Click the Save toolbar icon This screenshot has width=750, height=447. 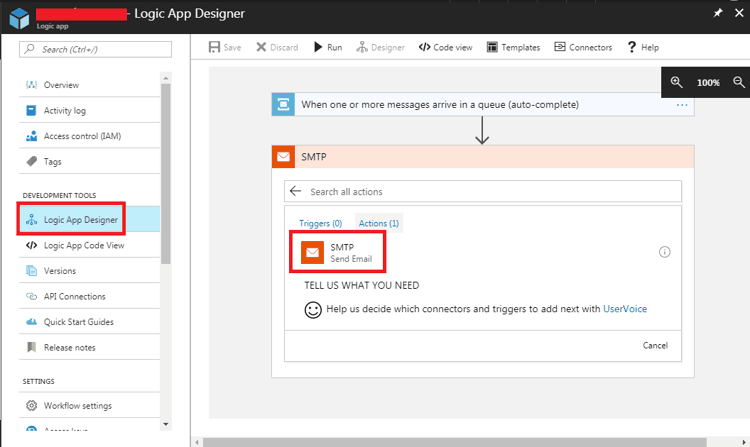click(214, 47)
